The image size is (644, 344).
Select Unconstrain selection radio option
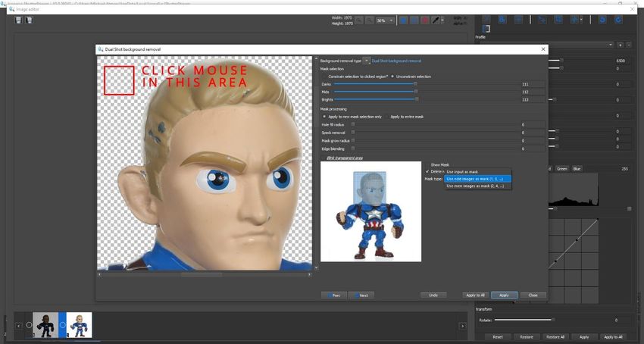click(411, 77)
